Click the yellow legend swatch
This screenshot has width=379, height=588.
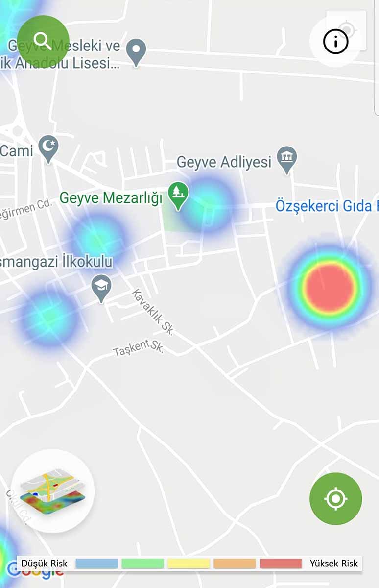[x=189, y=563]
